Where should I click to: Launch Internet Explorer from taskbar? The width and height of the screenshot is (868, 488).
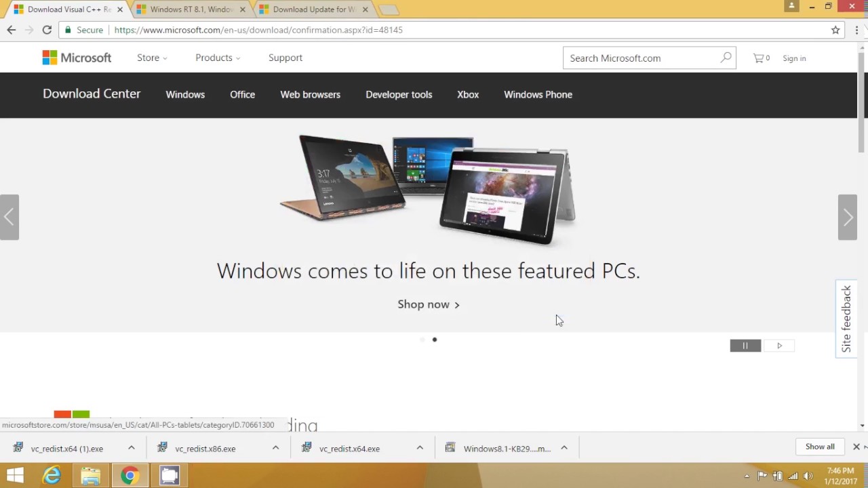click(52, 476)
